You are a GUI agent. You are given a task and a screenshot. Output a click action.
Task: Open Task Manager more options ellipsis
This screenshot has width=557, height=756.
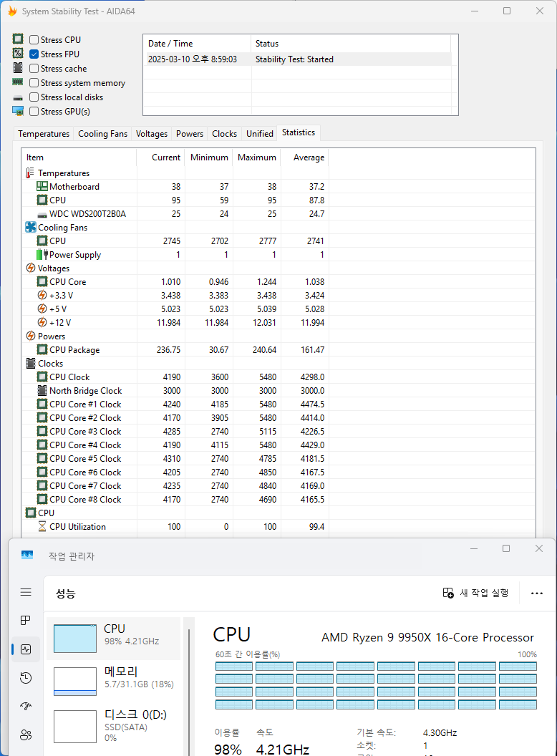click(537, 593)
